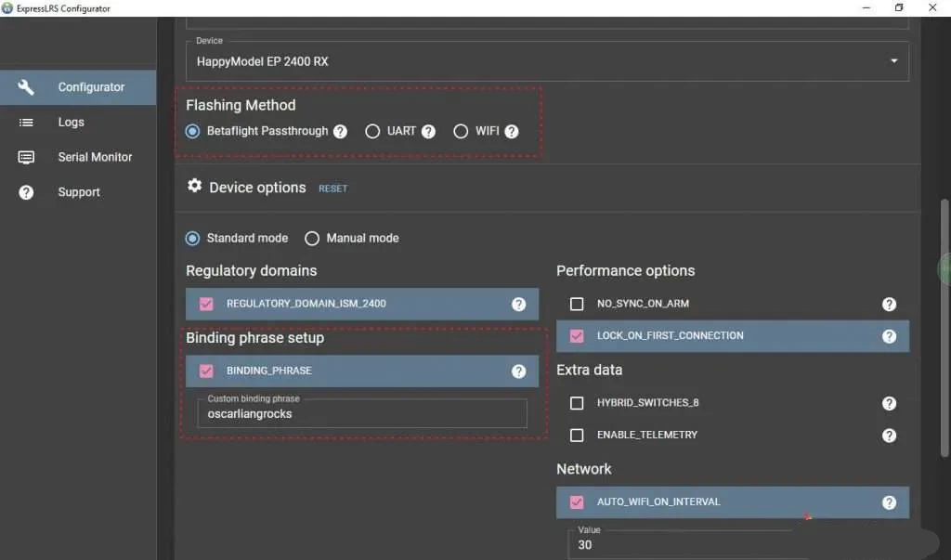The image size is (951, 560).
Task: Show help for Betaflight Passthrough
Action: click(x=340, y=132)
